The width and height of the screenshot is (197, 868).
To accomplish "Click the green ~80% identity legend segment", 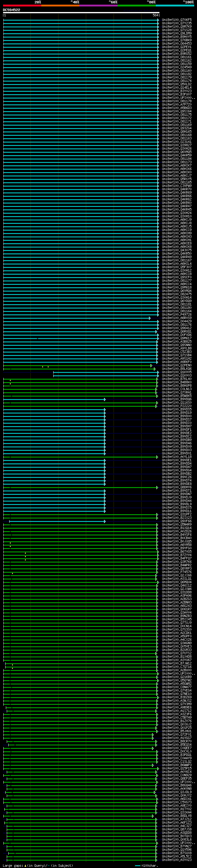I will (x=137, y=6).
